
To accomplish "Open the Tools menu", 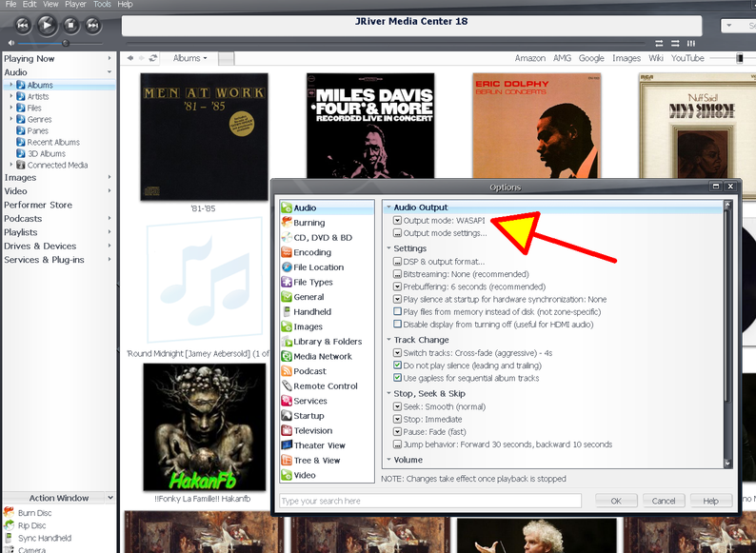I will 102,5.
